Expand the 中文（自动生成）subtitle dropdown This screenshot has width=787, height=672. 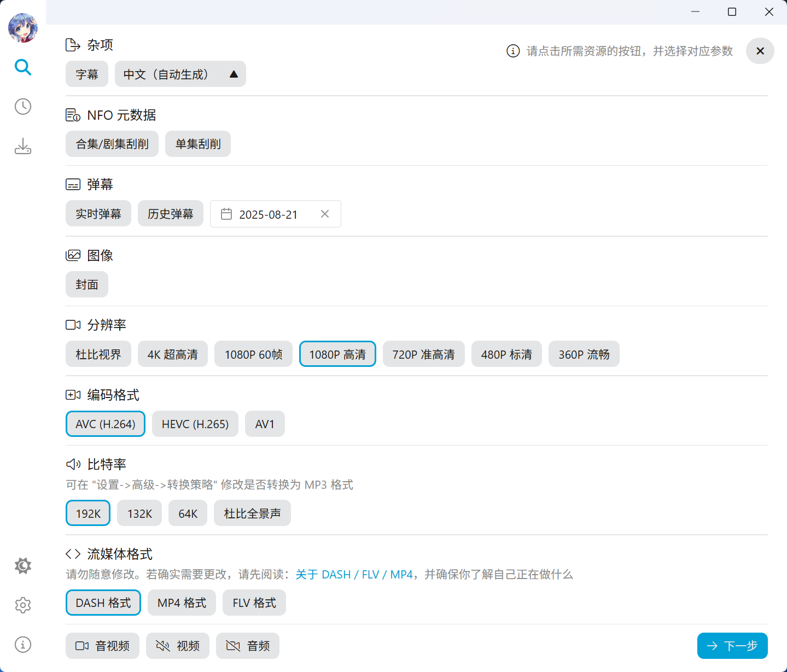coord(180,74)
